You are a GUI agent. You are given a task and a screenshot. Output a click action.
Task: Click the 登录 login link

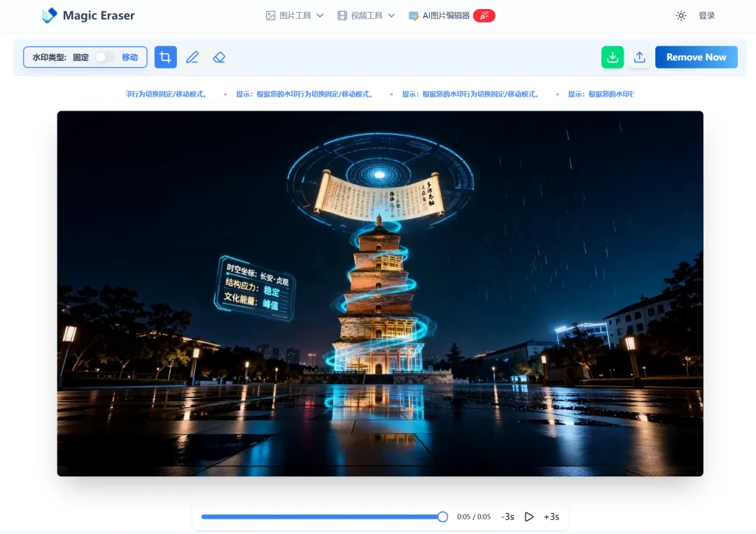[x=706, y=15]
